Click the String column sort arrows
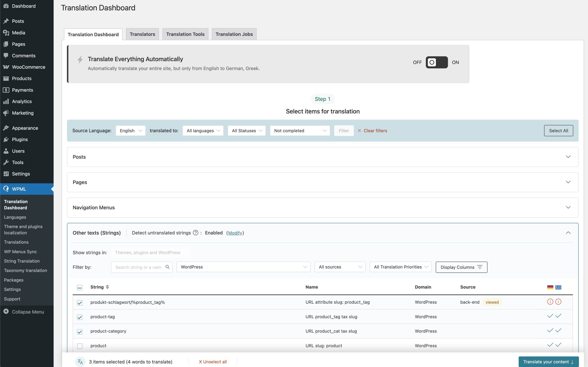588x367 pixels. coord(107,287)
